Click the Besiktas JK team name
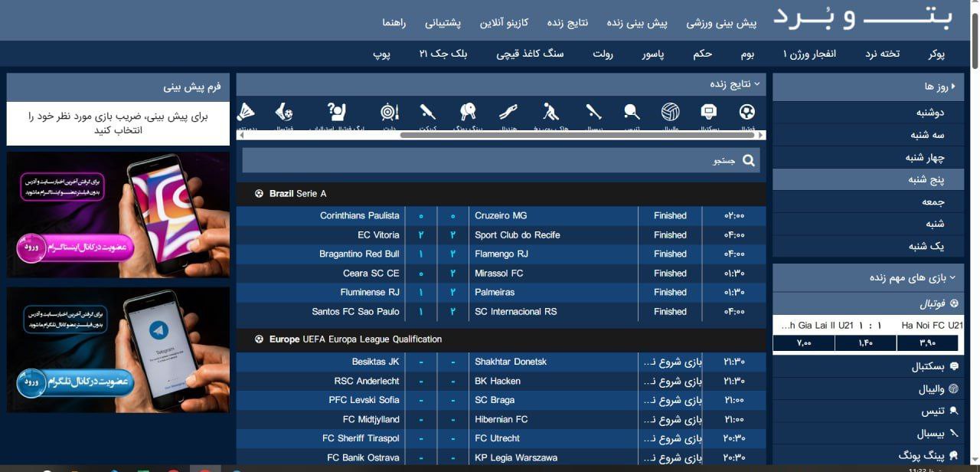 pos(376,362)
